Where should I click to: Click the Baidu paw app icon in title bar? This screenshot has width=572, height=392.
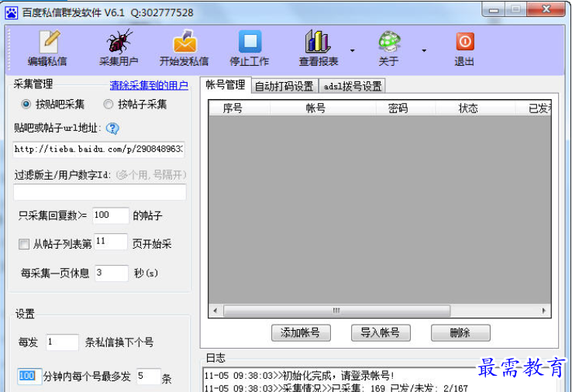click(x=12, y=13)
